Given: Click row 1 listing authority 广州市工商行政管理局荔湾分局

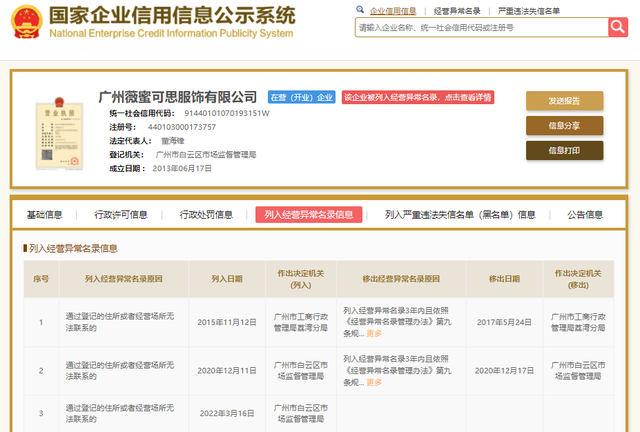Looking at the screenshot, I should 301,322.
